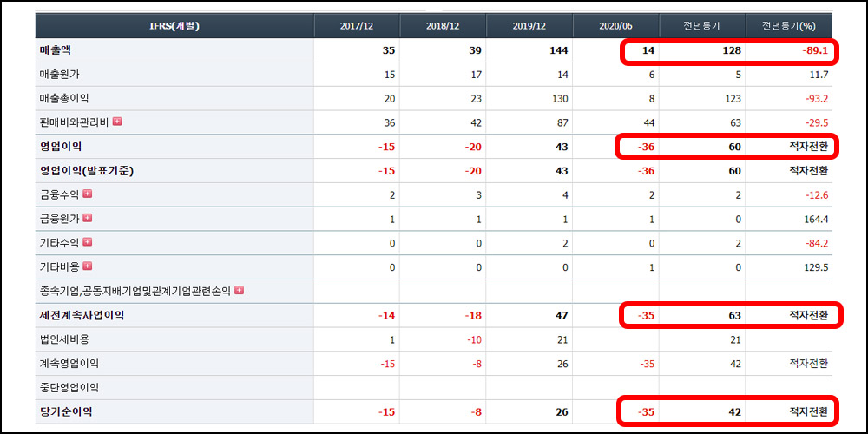This screenshot has height=434, width=868.
Task: Expand the 기타수익 row plus icon
Action: 87,242
